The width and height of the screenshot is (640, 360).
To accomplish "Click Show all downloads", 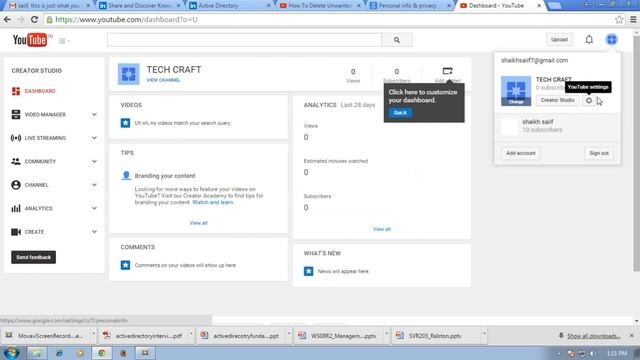I will pos(593,336).
